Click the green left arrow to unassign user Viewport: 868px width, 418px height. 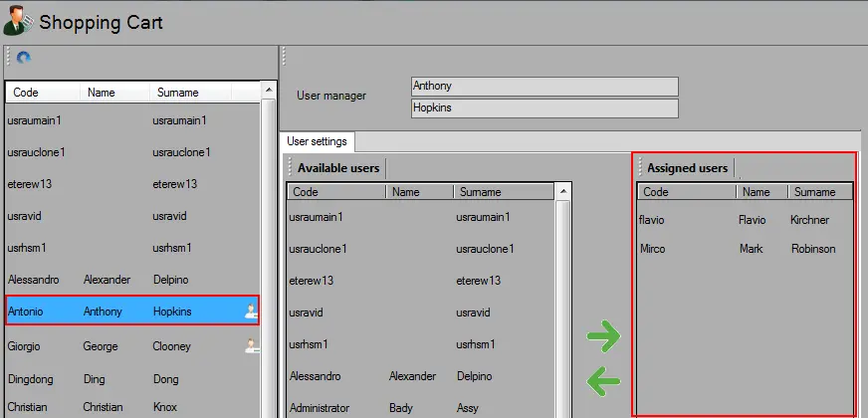click(603, 378)
